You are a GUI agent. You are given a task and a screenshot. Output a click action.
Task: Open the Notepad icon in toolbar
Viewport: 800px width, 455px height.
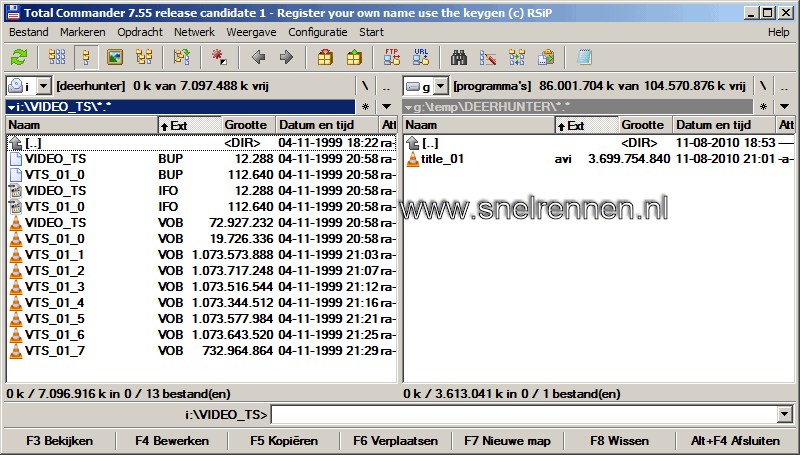click(584, 57)
